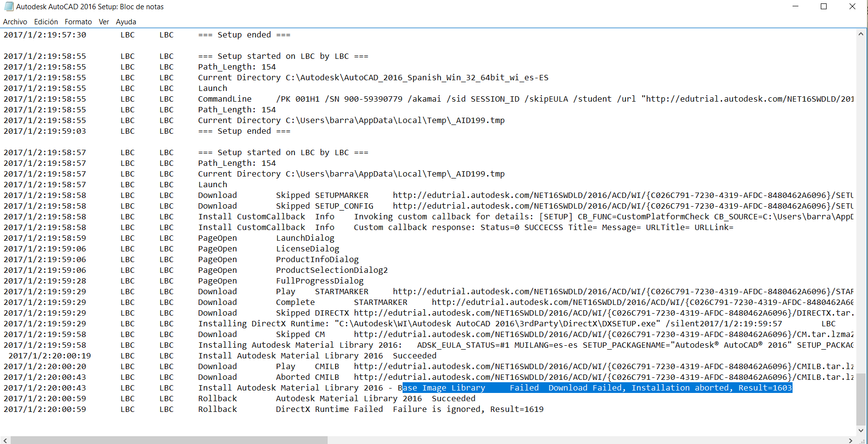Click the word Aborted in the CMILB line
Screen dimensions: 868x444
pos(293,377)
